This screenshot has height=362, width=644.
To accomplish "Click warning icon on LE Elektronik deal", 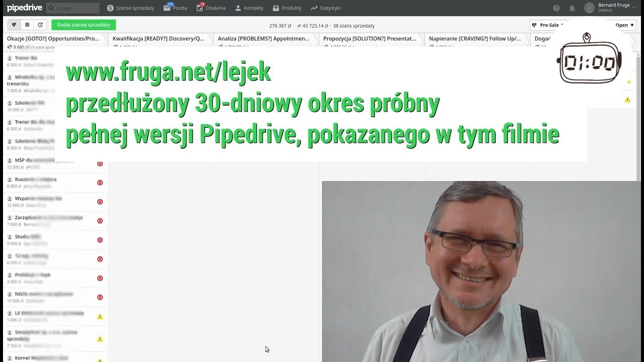I will pos(100,316).
